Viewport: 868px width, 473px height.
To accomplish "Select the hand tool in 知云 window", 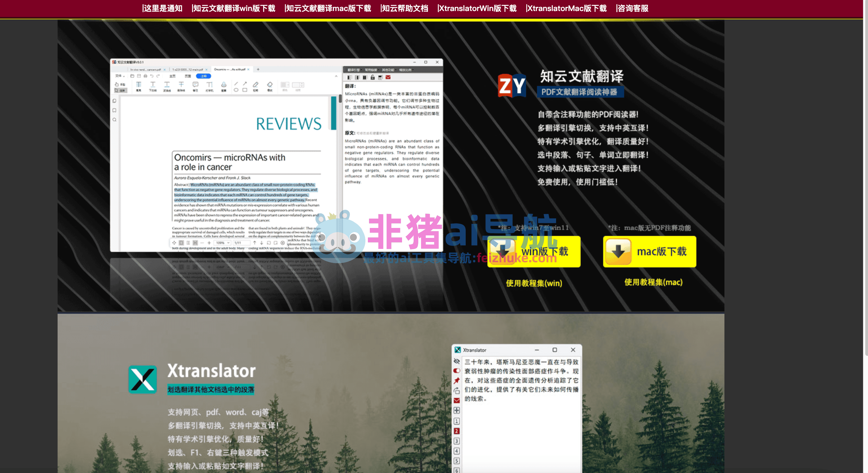I will point(120,84).
